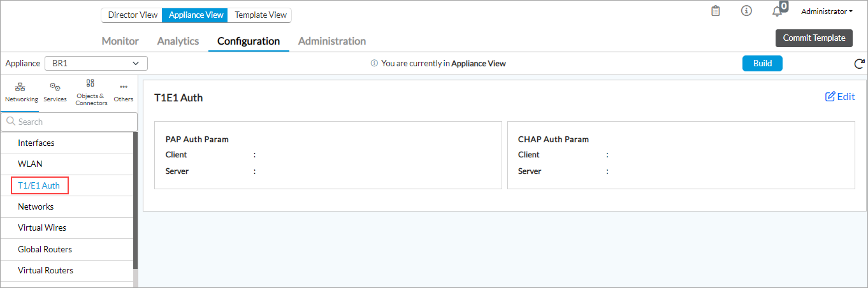Switch to Director View
868x288 pixels.
pyautogui.click(x=133, y=15)
